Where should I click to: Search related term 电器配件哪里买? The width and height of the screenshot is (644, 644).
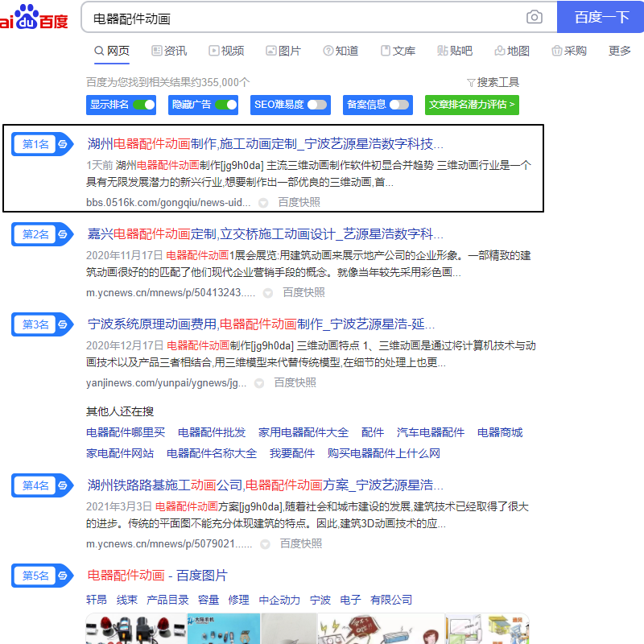pyautogui.click(x=126, y=432)
